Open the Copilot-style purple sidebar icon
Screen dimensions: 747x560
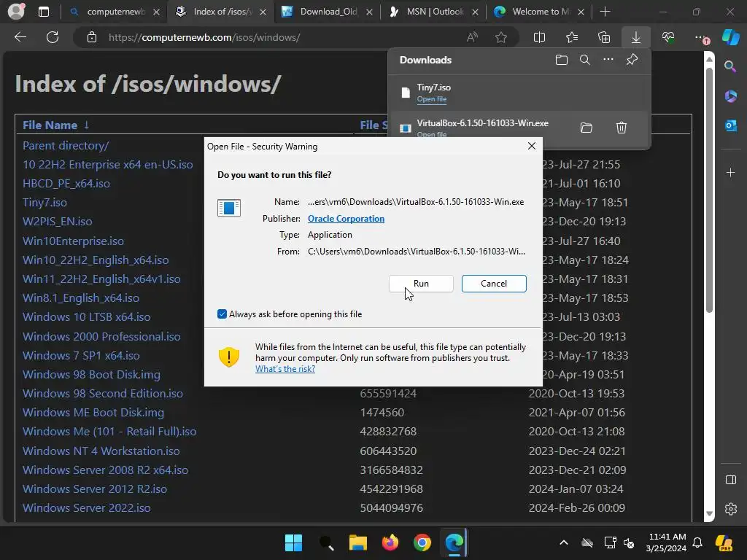tap(730, 96)
